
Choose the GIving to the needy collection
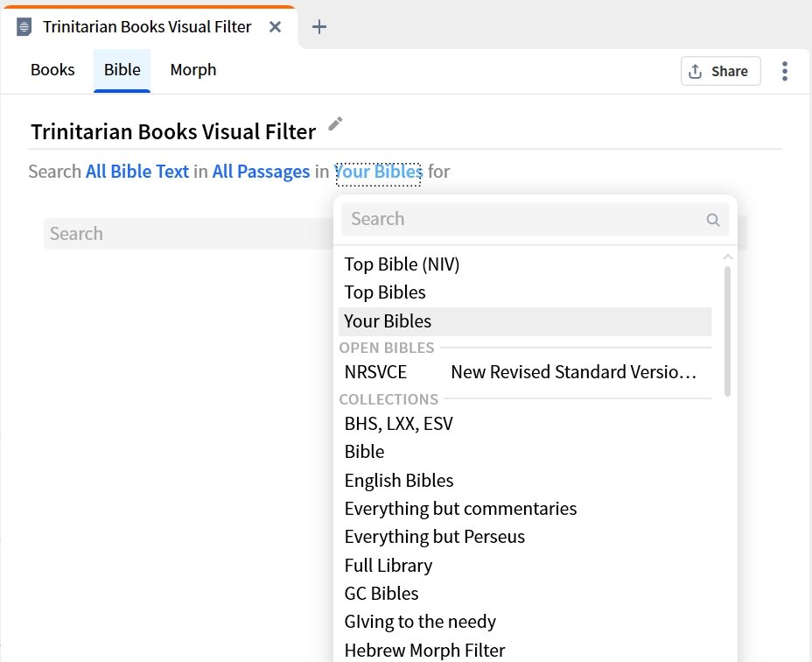(525, 622)
